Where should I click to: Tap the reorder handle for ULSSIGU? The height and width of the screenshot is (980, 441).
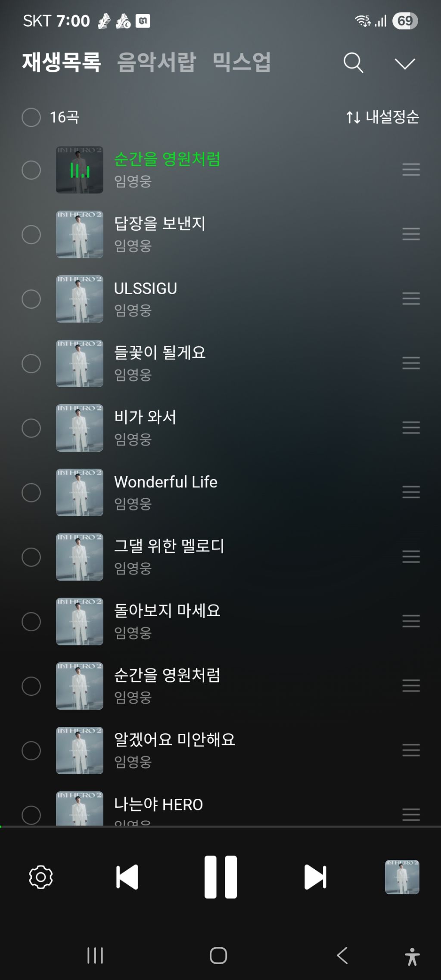click(x=411, y=298)
